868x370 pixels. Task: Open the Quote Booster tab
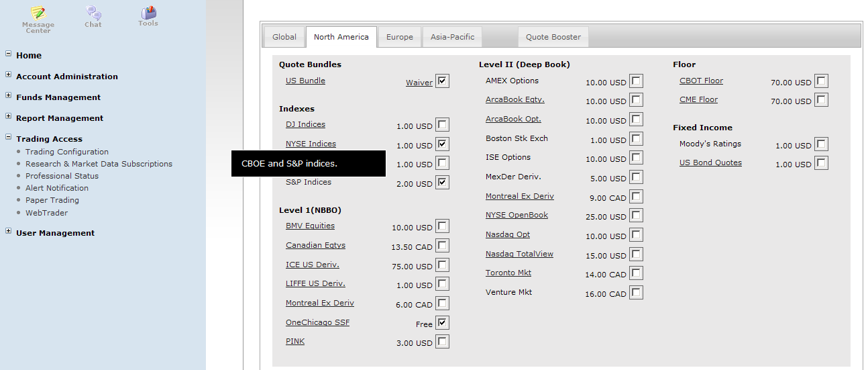553,37
